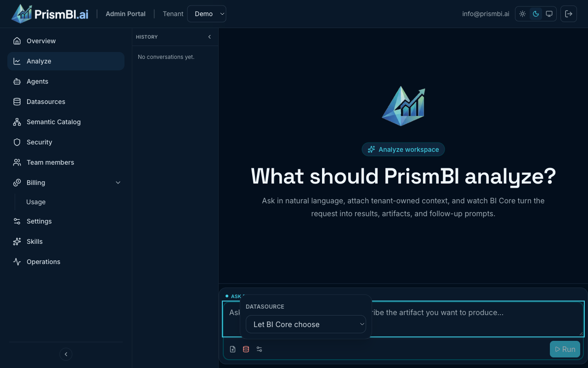The width and height of the screenshot is (588, 368).
Task: Open Semantic Catalog page
Action: 66,122
